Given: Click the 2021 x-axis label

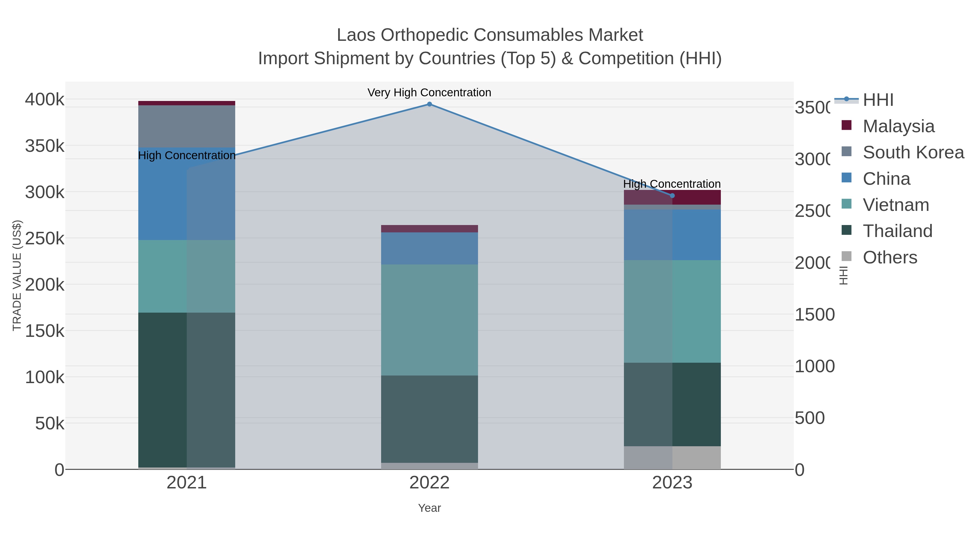Looking at the screenshot, I should 187,483.
